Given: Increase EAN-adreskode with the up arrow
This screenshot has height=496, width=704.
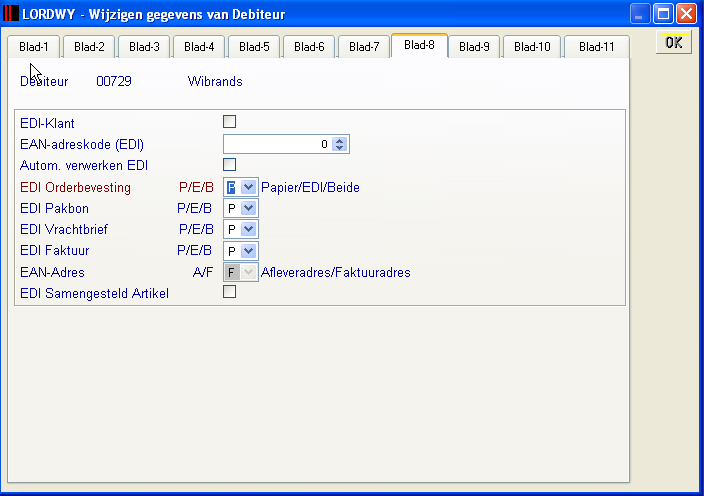Looking at the screenshot, I should pos(340,140).
